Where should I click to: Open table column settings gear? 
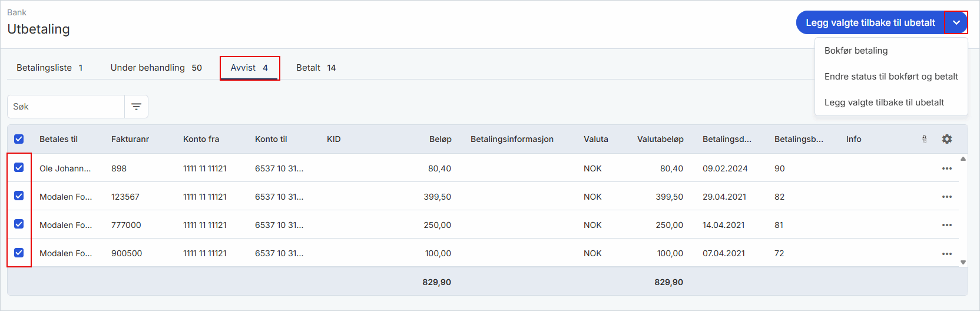[x=947, y=139]
